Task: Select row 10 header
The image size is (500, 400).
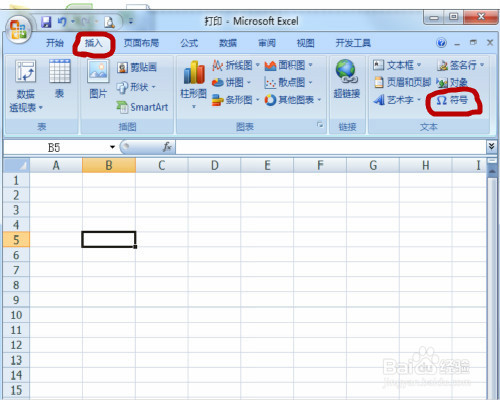Action: (x=16, y=315)
